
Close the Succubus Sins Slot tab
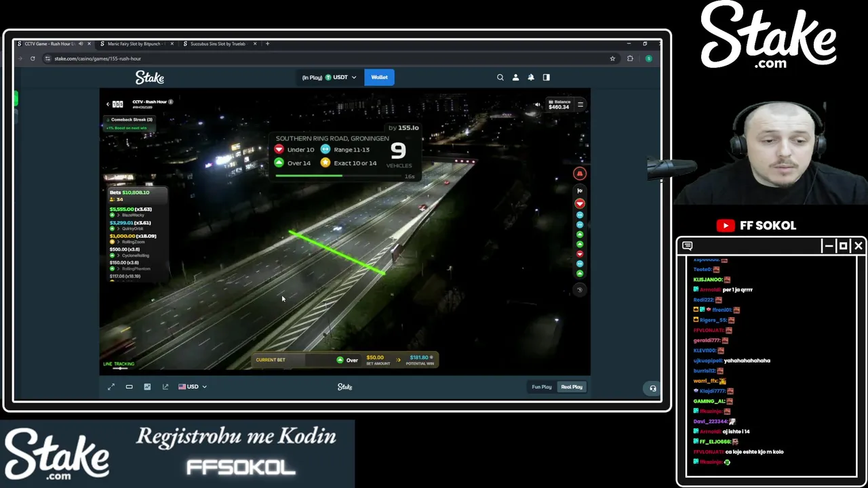(x=255, y=44)
